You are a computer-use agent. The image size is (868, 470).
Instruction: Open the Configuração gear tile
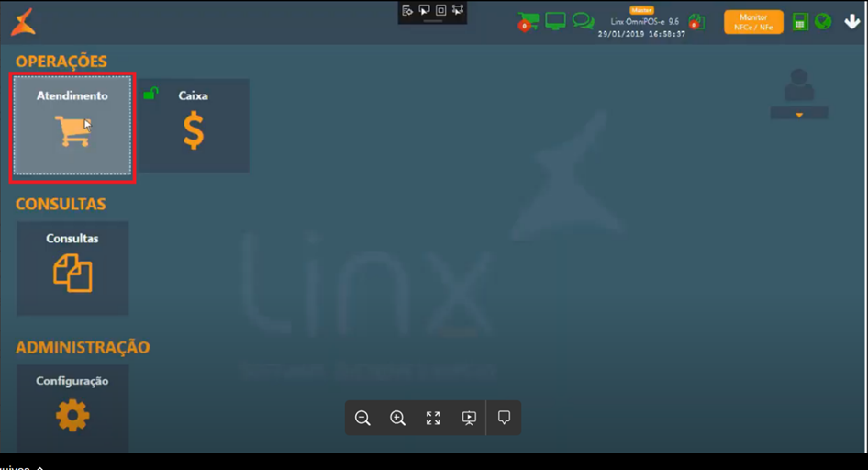tap(72, 408)
